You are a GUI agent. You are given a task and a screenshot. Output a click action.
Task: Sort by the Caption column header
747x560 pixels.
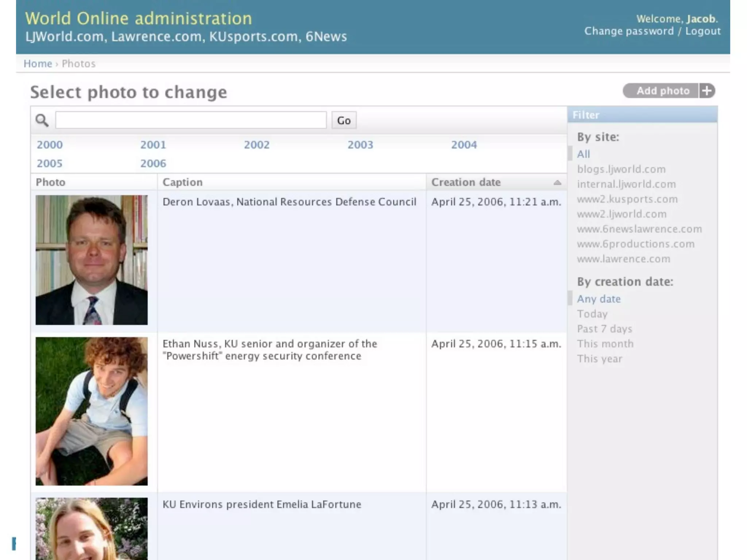tap(182, 182)
